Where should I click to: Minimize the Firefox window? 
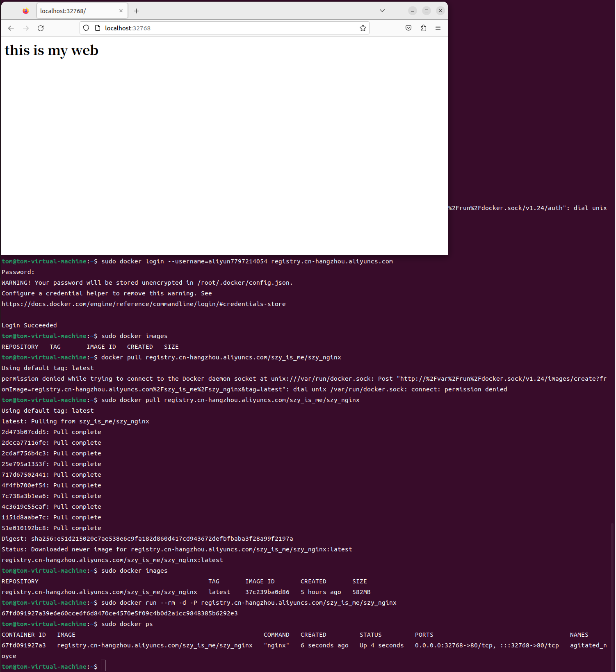tap(413, 11)
